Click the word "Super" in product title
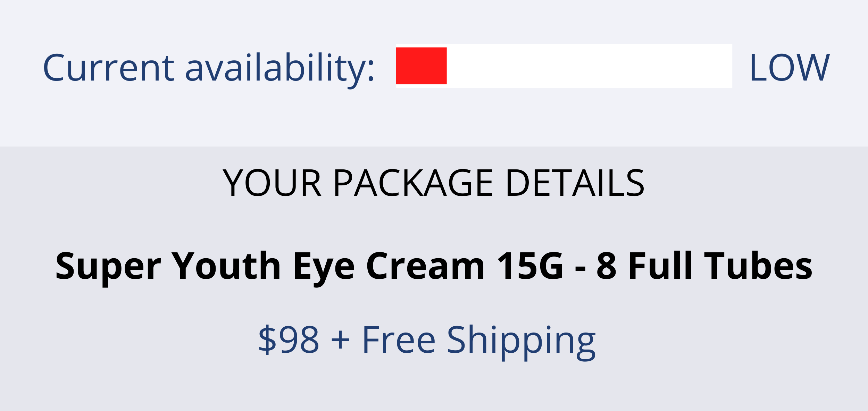 tap(108, 268)
